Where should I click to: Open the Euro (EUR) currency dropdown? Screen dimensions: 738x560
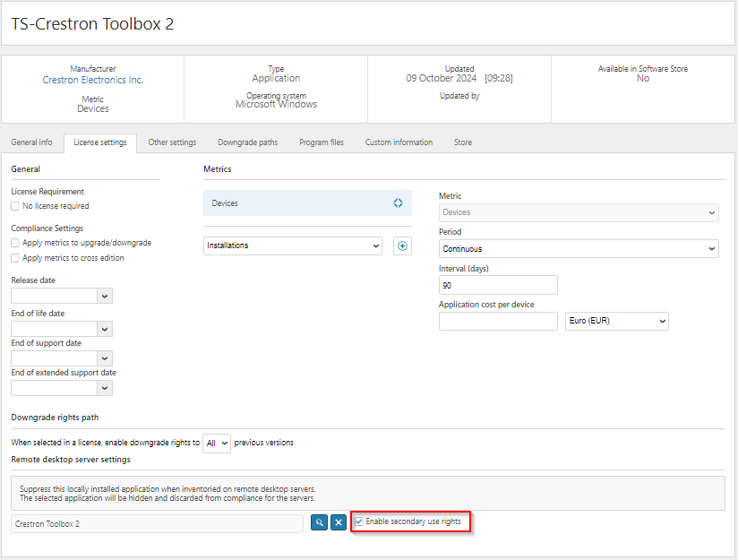(616, 321)
